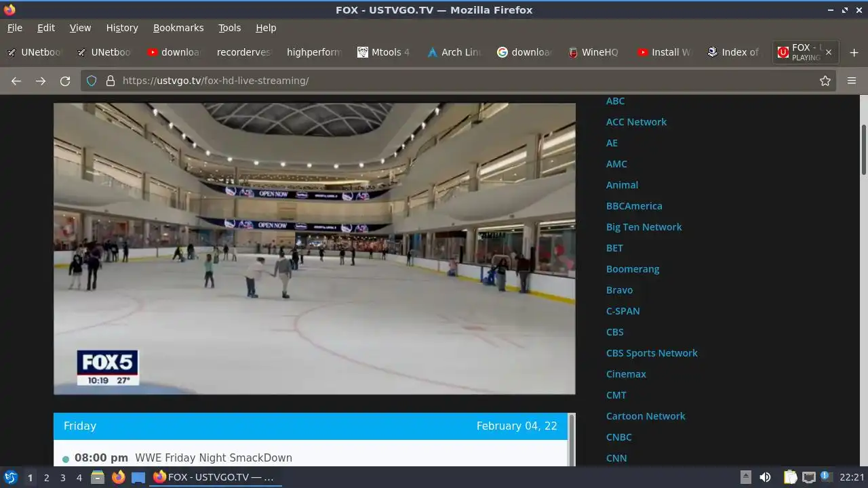
Task: Open the network status tray icon
Action: coord(808,477)
